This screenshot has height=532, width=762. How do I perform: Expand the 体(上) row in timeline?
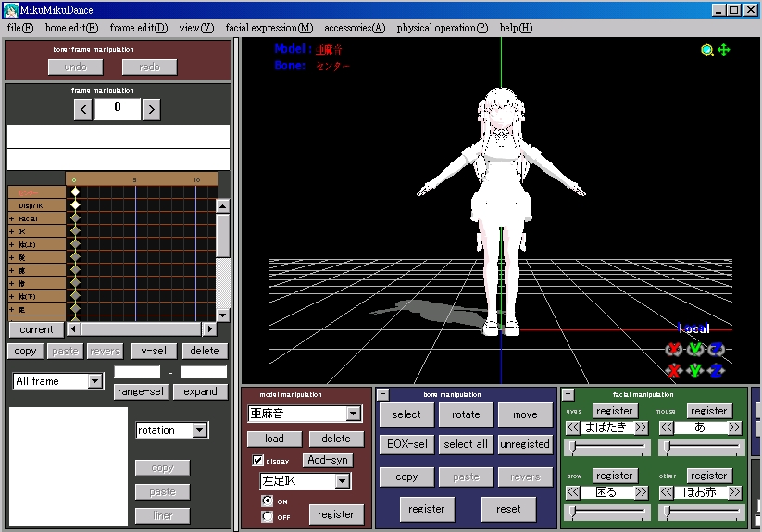[x=12, y=244]
